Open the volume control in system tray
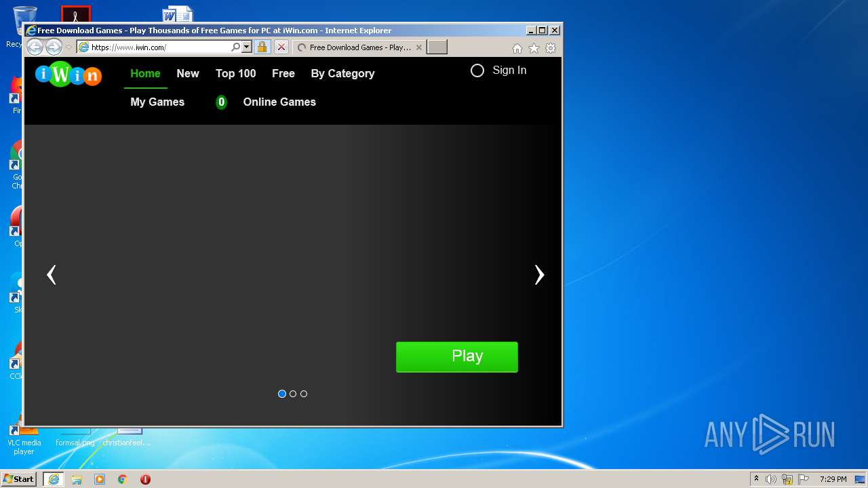This screenshot has width=868, height=488. [x=771, y=479]
